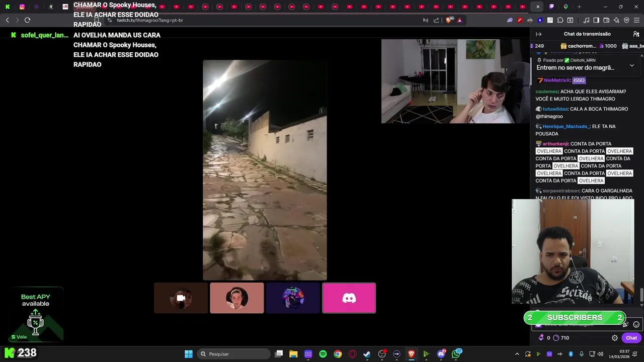Open the Bluetooth tray icon

[571, 354]
